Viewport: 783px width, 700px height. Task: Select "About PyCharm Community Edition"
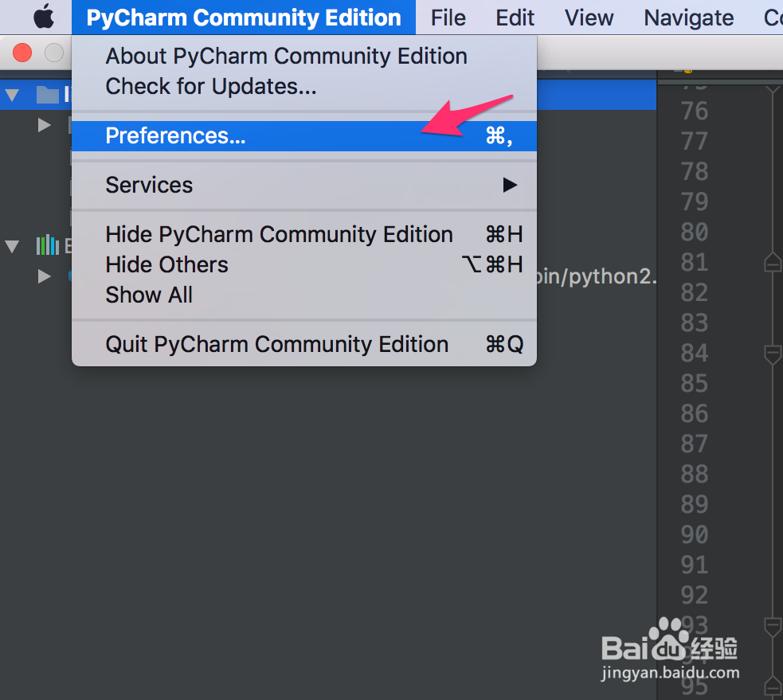pyautogui.click(x=286, y=56)
